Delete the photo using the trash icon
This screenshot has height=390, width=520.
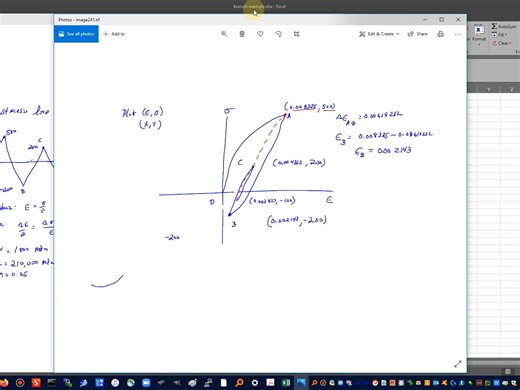pyautogui.click(x=242, y=34)
